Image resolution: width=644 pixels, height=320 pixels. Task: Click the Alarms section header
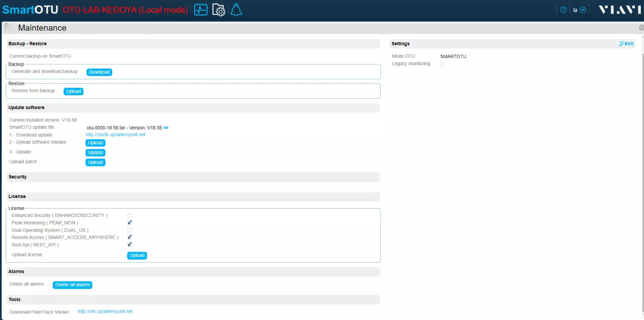tap(193, 272)
